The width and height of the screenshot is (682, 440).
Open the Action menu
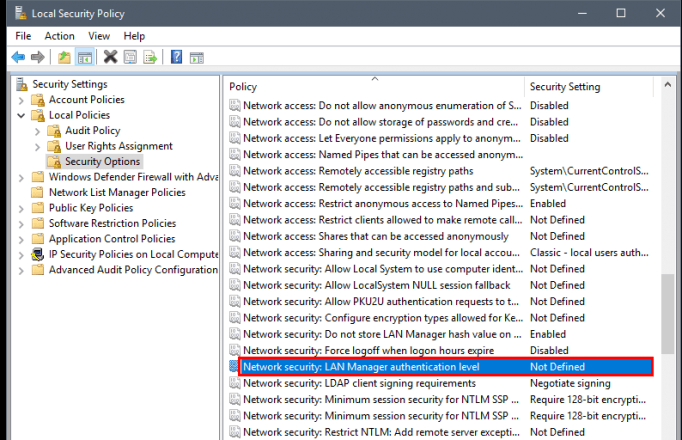point(59,36)
